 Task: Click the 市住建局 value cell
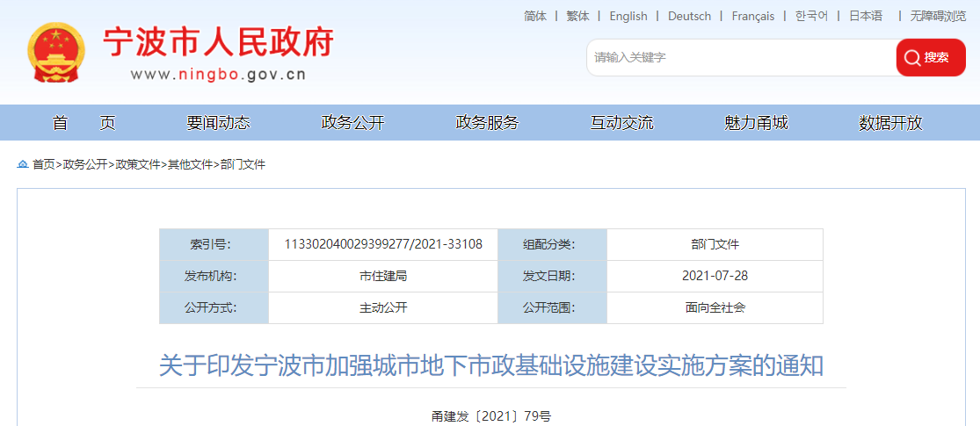(x=383, y=276)
